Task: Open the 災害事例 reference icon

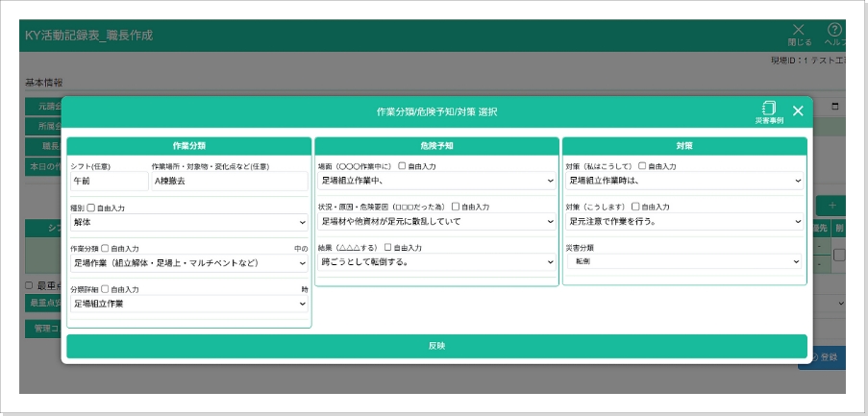Action: click(x=768, y=111)
